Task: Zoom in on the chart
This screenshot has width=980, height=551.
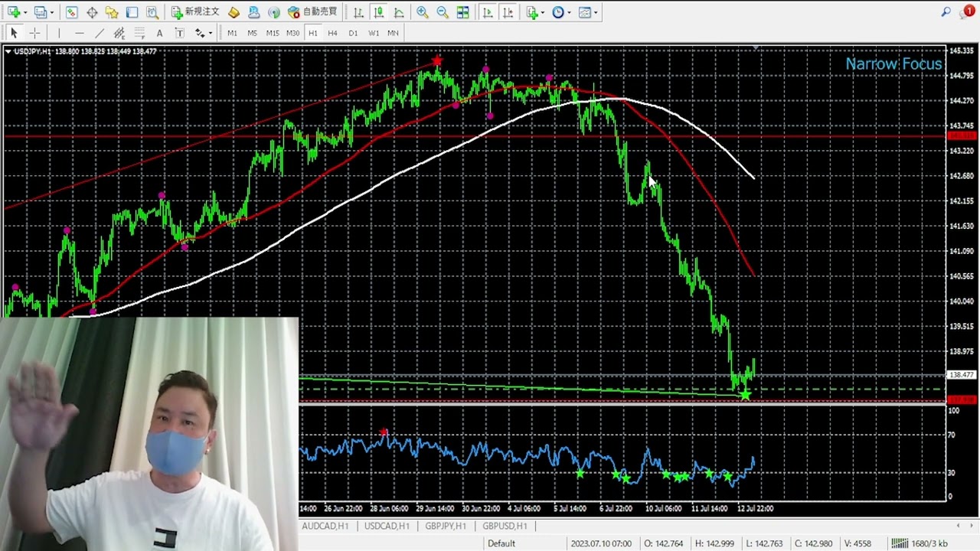Action: click(x=422, y=12)
